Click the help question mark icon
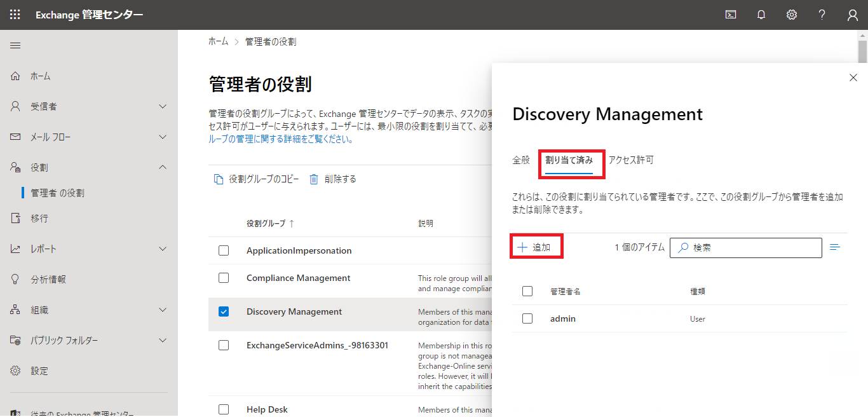Screen dimensions: 868x417 click(x=822, y=15)
